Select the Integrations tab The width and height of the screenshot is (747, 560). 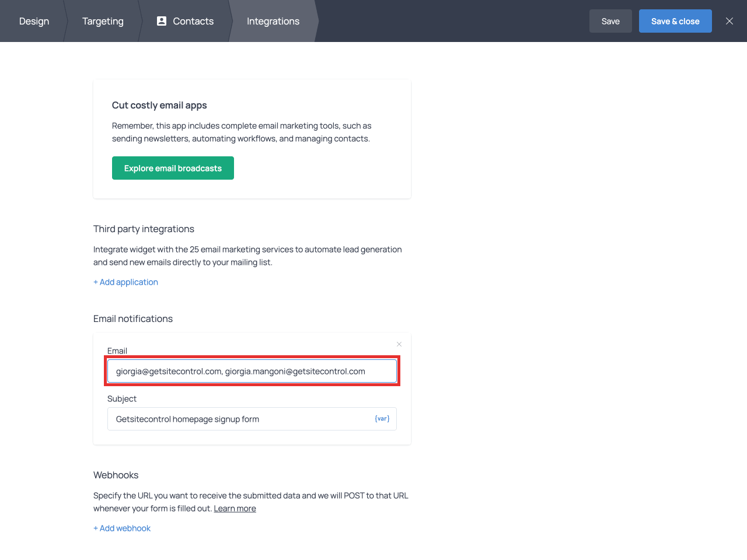click(273, 21)
